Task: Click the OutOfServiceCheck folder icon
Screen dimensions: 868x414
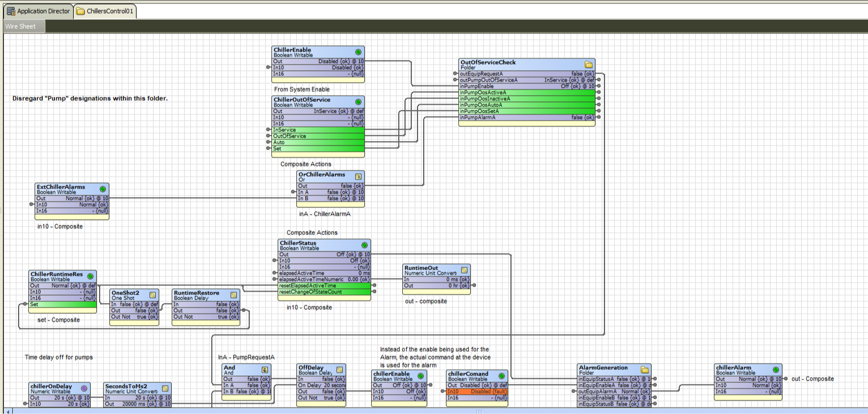Action: click(588, 65)
